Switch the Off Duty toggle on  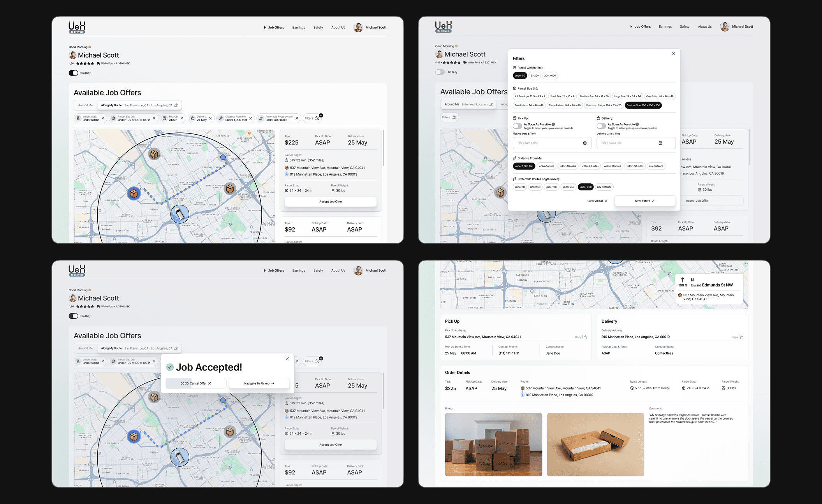[440, 72]
